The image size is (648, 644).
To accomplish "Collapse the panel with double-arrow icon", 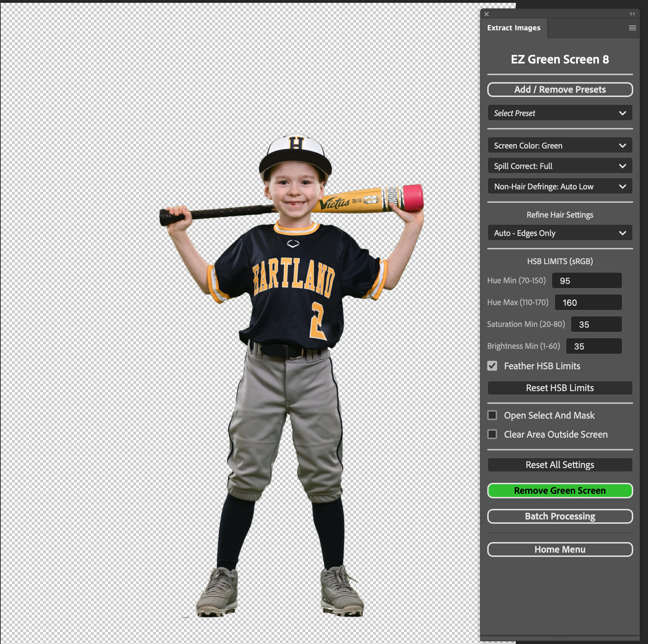I will (632, 14).
